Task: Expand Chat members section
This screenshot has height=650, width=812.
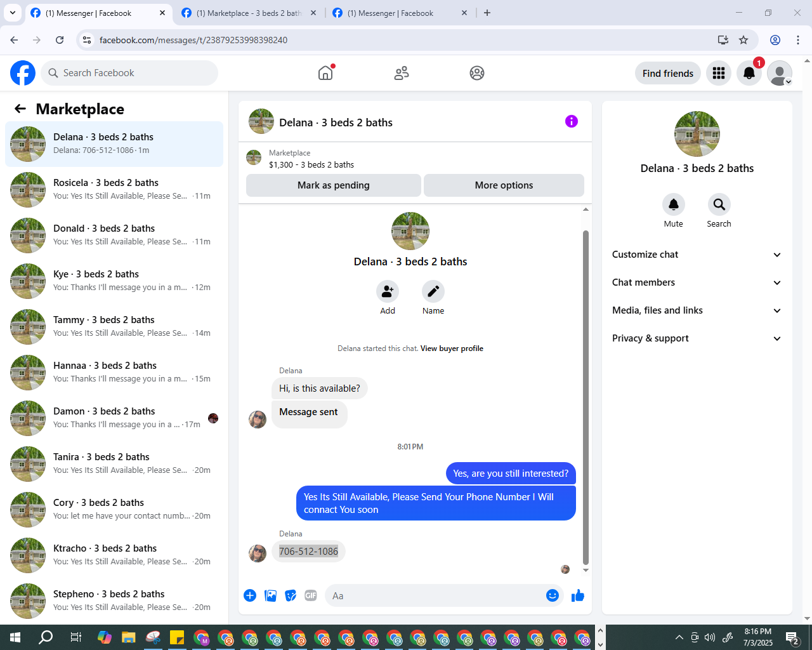Action: point(697,282)
